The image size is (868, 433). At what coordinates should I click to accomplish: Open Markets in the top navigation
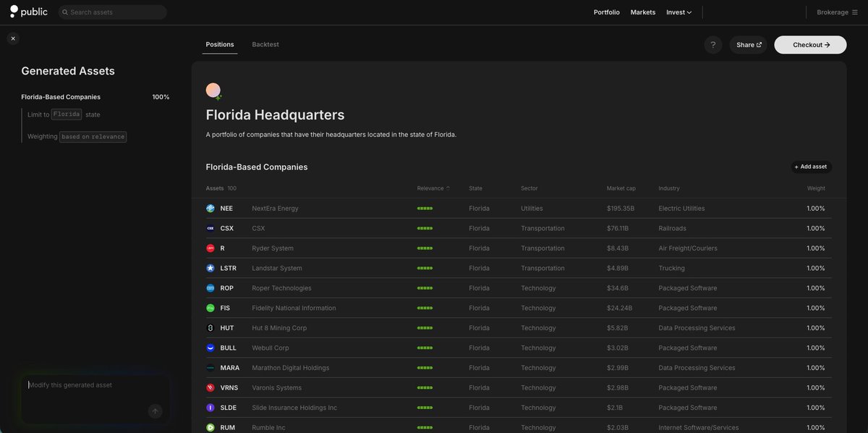click(643, 12)
